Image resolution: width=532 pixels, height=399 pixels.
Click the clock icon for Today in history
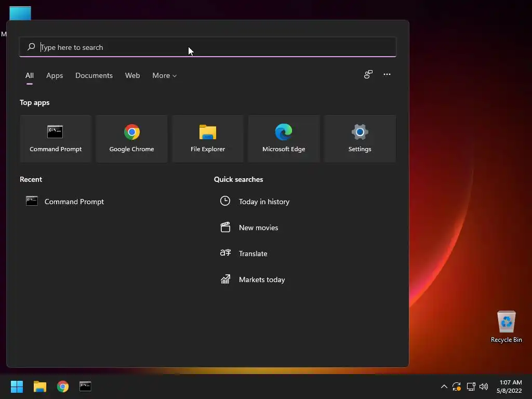click(x=225, y=201)
